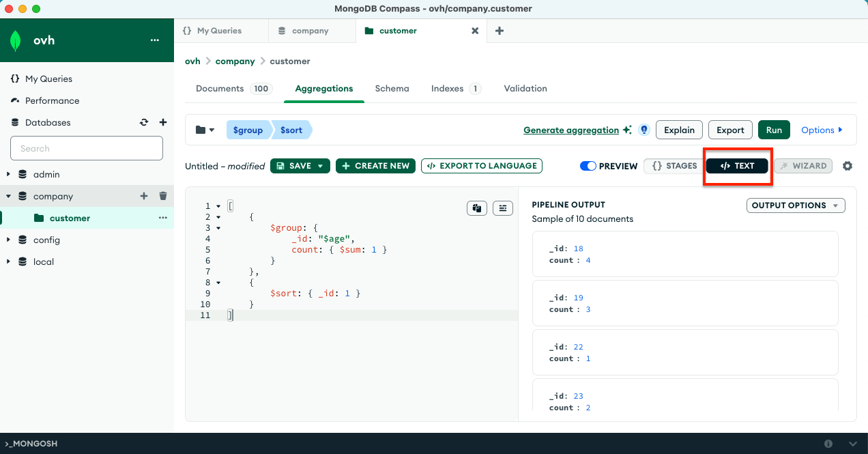The height and width of the screenshot is (454, 868).
Task: Click the database Search input field
Action: (x=87, y=148)
